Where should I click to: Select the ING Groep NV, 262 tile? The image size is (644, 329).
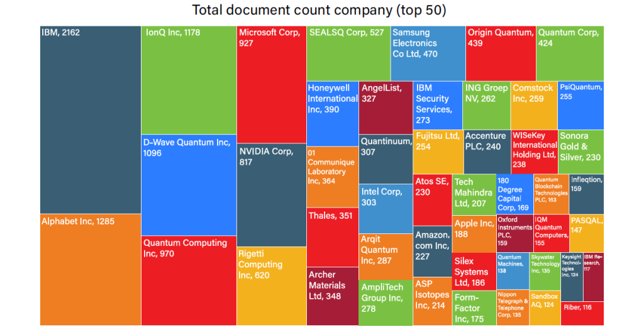tap(486, 106)
